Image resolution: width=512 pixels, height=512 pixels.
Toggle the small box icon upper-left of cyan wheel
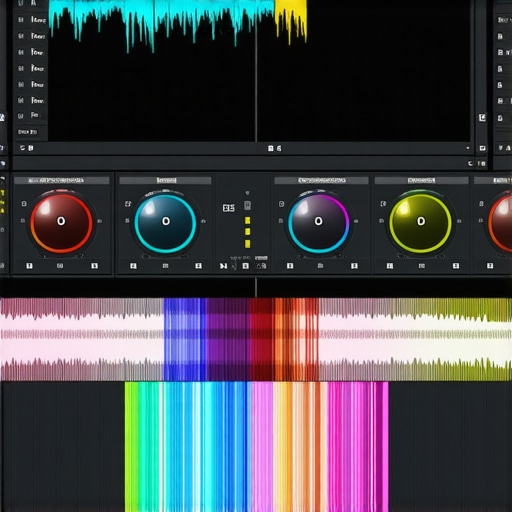[x=128, y=203]
